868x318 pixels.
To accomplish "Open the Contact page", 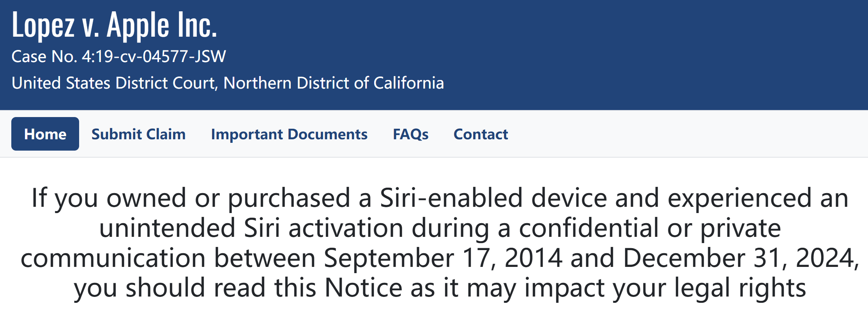I will 481,134.
